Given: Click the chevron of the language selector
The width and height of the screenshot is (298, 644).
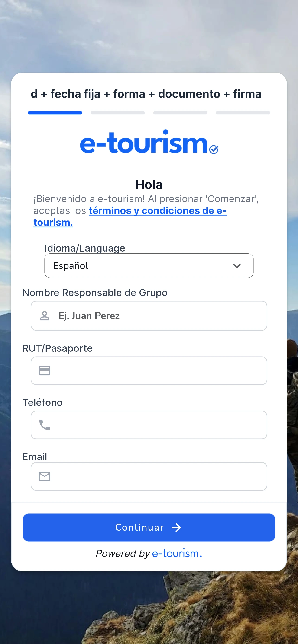Looking at the screenshot, I should click(x=237, y=265).
